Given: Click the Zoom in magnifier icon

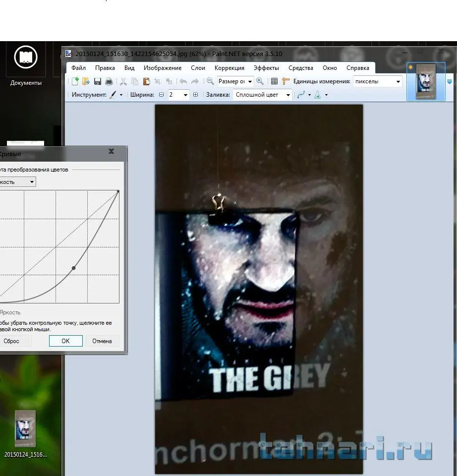Looking at the screenshot, I should coord(260,81).
